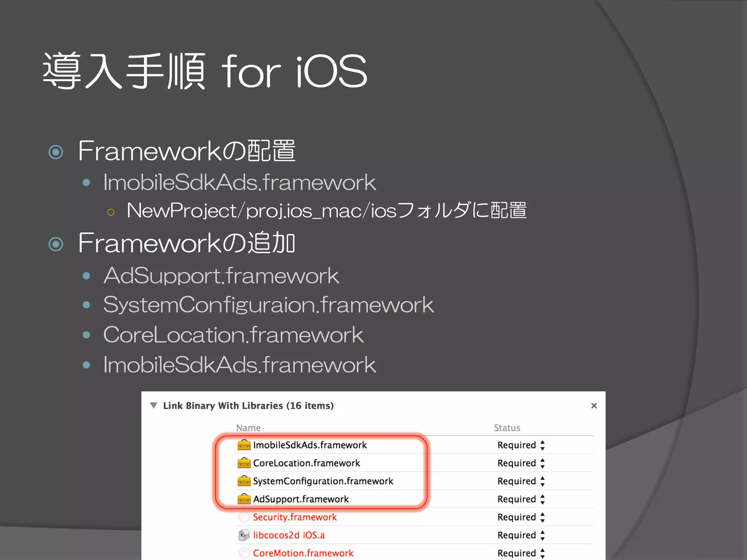Close the Link Binary With Libraries phase
The image size is (747, 560).
[594, 405]
